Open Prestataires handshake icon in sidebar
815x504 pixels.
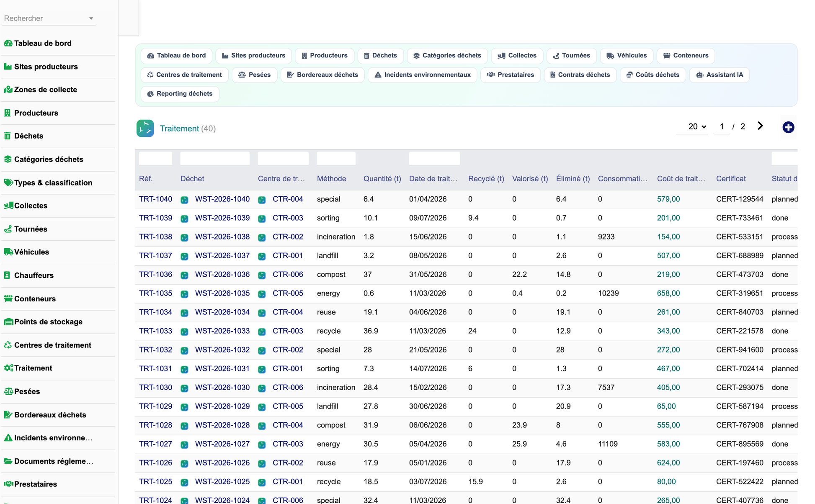(8, 484)
